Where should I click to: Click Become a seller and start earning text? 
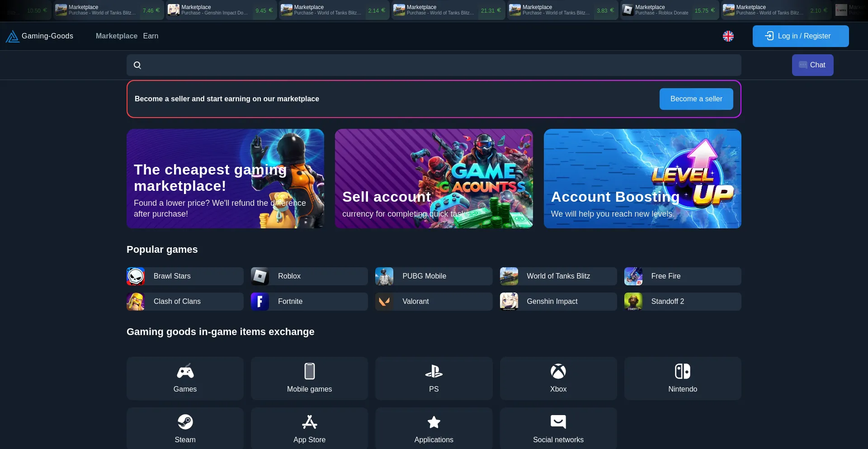pyautogui.click(x=227, y=99)
